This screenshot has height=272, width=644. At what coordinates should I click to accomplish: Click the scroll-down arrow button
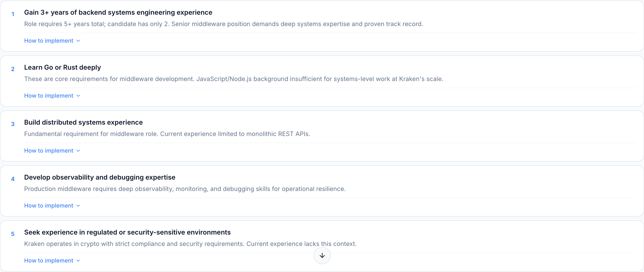[x=322, y=255]
